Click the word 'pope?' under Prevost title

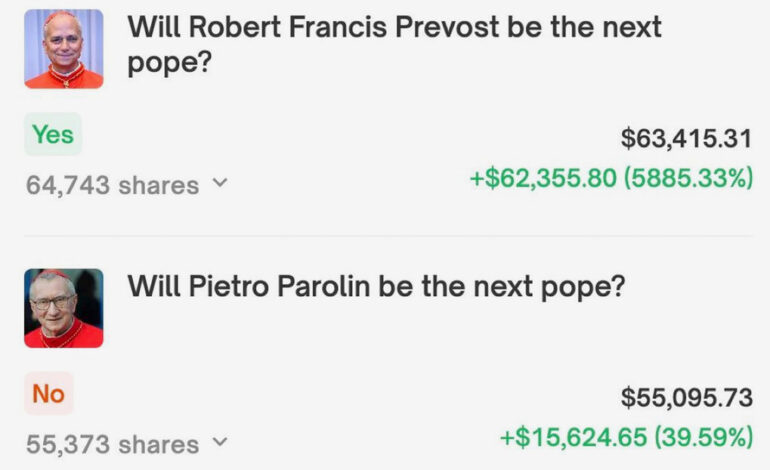[x=170, y=64]
